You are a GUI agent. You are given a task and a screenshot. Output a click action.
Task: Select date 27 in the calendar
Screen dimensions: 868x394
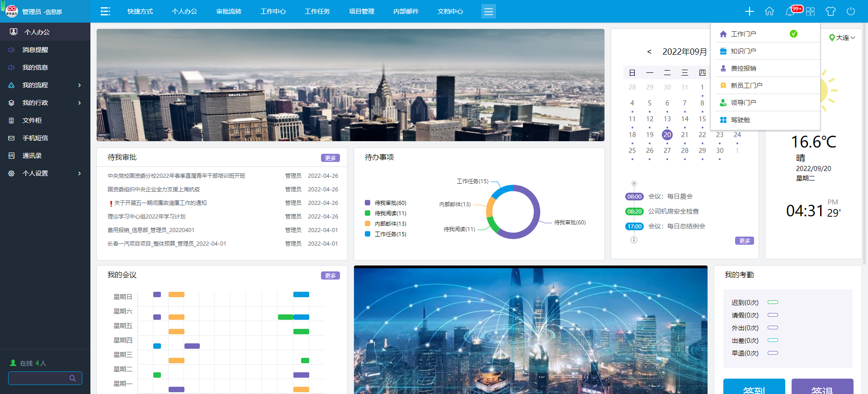667,151
